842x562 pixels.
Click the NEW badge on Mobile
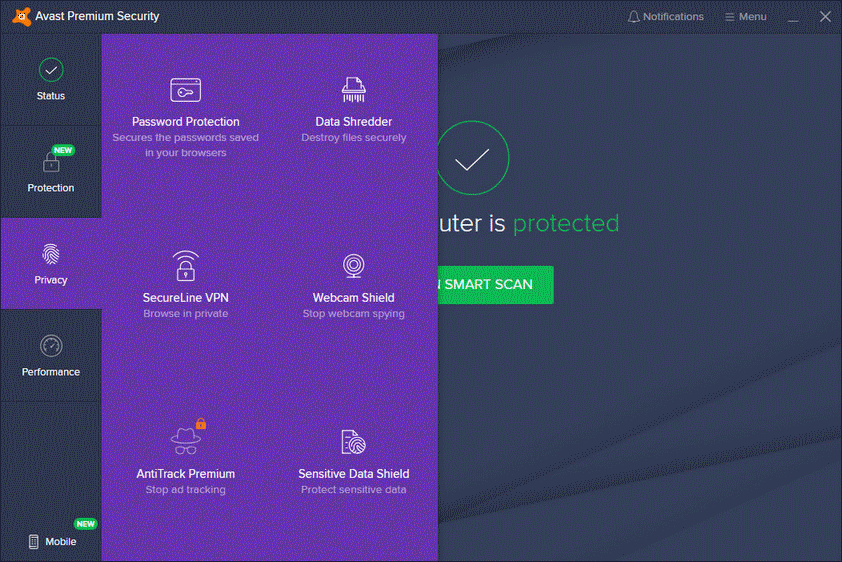(x=85, y=524)
